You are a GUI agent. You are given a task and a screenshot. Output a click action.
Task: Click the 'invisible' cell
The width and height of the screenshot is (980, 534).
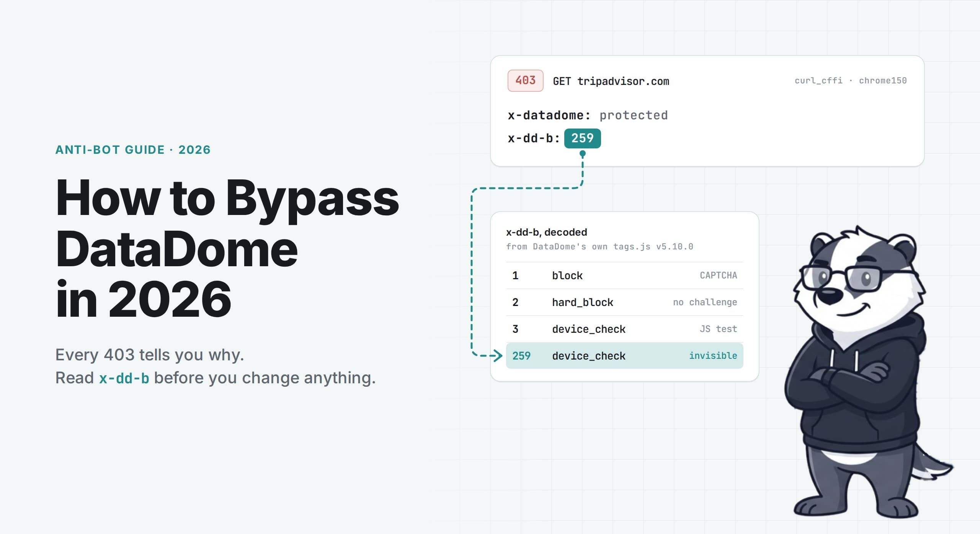pos(713,356)
